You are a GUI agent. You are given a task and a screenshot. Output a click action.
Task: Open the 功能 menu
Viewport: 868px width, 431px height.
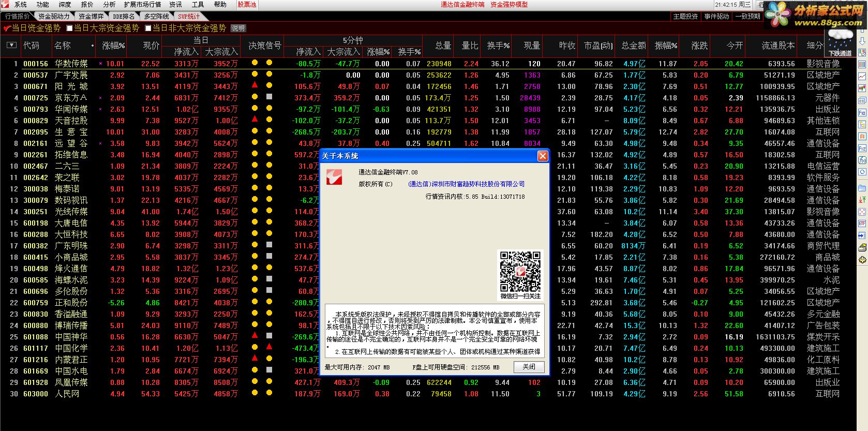click(43, 4)
